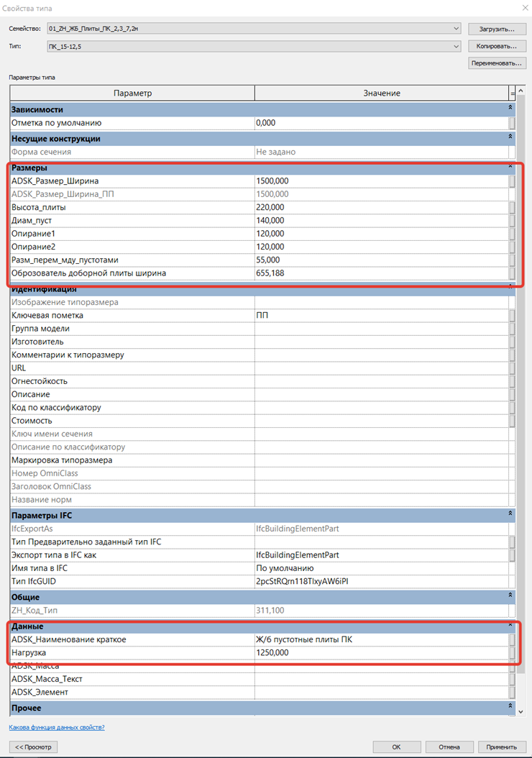This screenshot has width=532, height=758.
Task: Click associate button for Опирание2 row
Action: coord(512,247)
